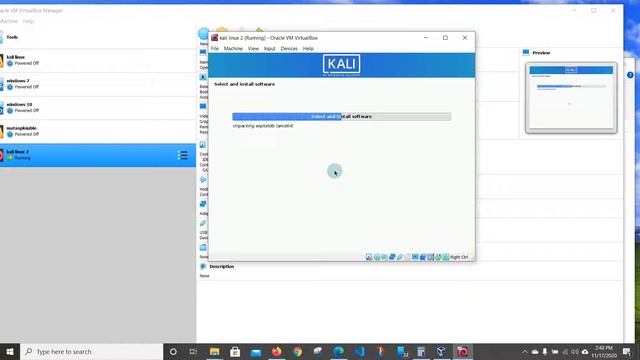
Task: Click the Kali logo banner
Action: pyautogui.click(x=342, y=65)
